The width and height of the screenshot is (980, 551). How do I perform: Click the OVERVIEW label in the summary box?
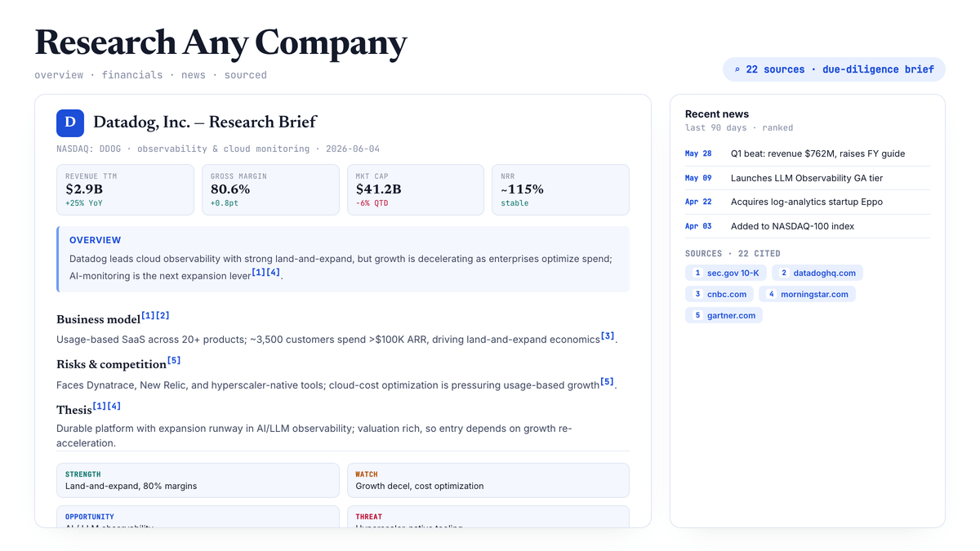pyautogui.click(x=95, y=240)
